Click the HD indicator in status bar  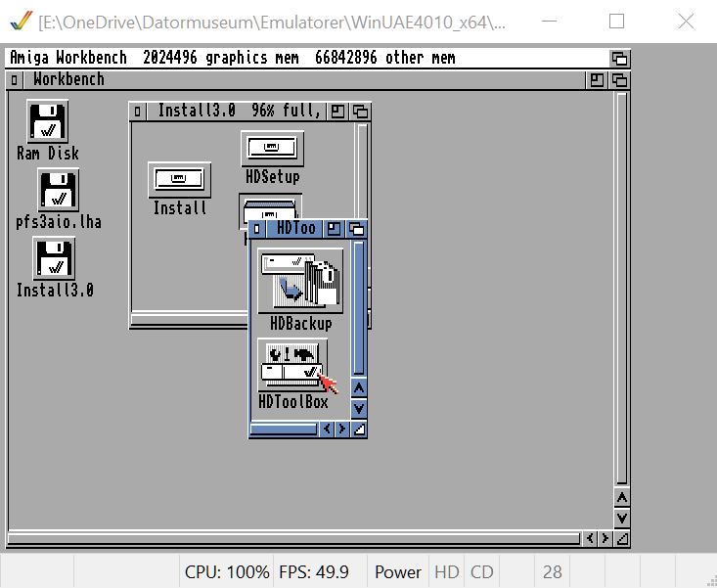tap(446, 572)
